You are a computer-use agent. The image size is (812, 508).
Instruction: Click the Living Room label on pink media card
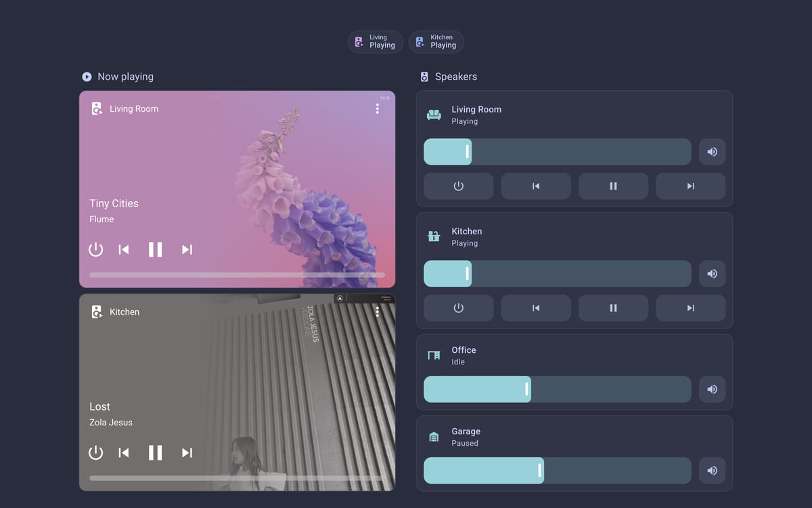pos(134,108)
